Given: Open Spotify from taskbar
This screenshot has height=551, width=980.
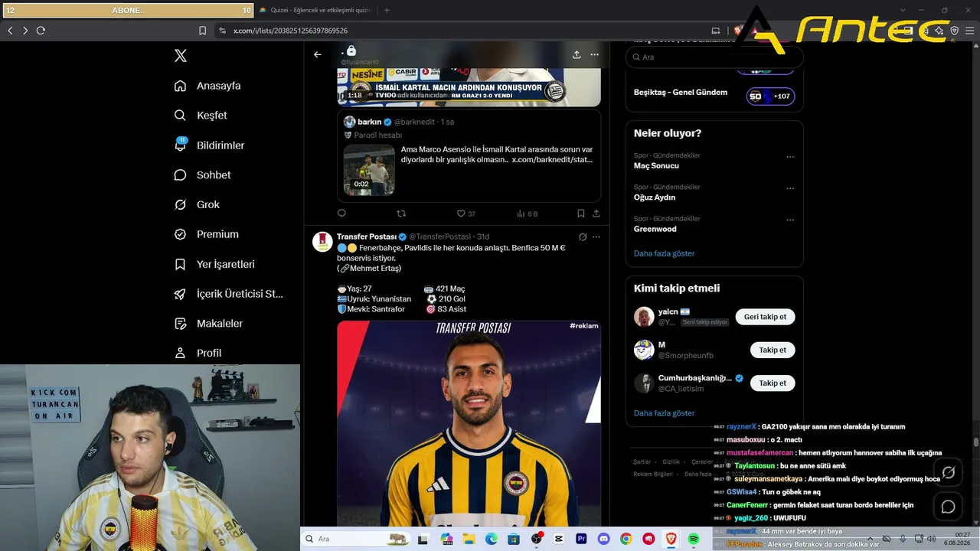Looking at the screenshot, I should click(x=694, y=539).
